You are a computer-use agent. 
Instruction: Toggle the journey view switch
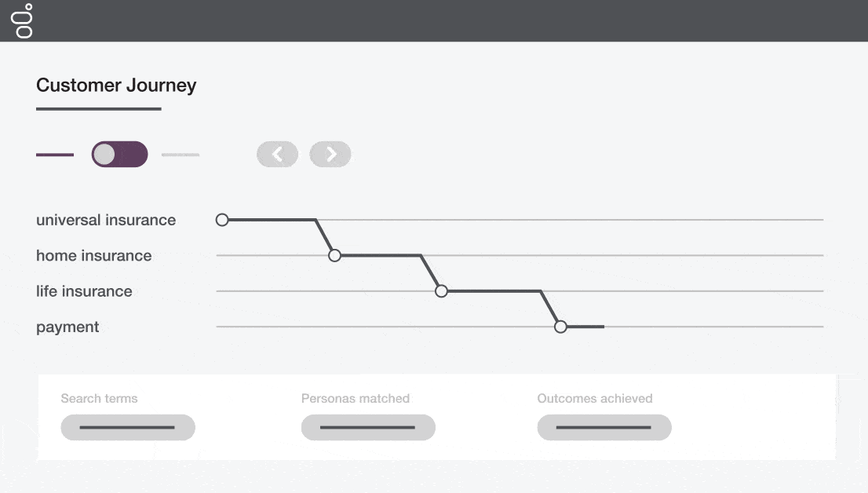click(119, 154)
